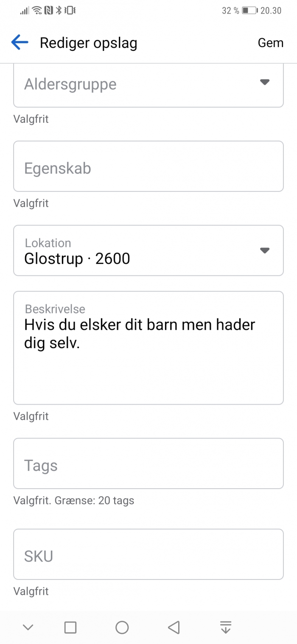The height and width of the screenshot is (644, 297).
Task: Tap the 20.30 clock display
Action: 271,11
